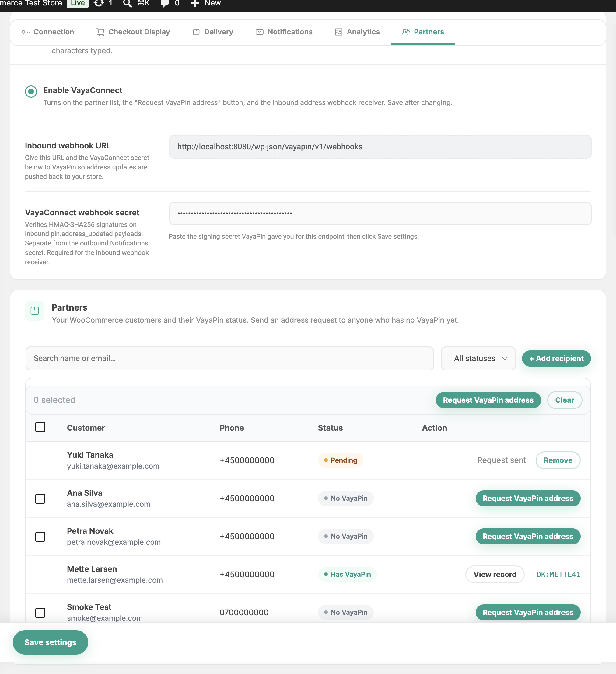The image size is (616, 674).
Task: Click email mette.larsen@example.com
Action: coord(115,580)
